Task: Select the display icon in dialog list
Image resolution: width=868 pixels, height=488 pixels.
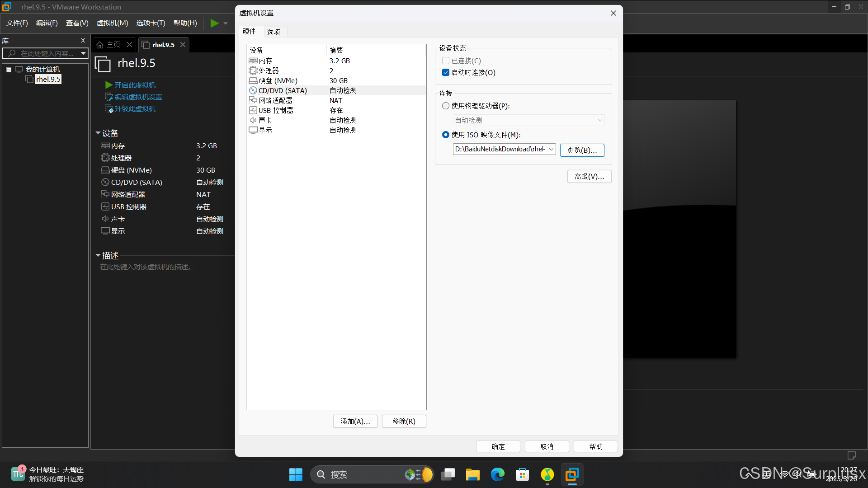Action: pos(253,130)
